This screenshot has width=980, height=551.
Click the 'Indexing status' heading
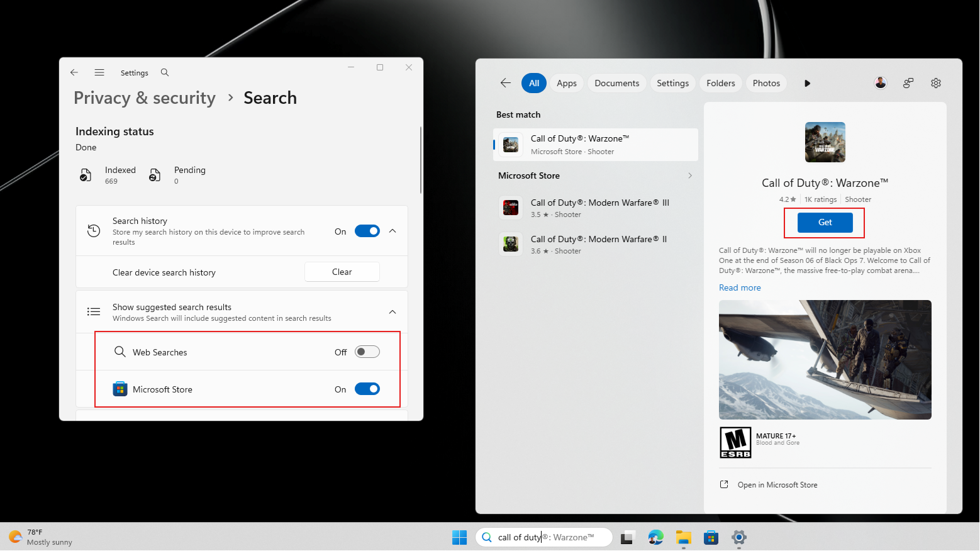click(x=114, y=131)
